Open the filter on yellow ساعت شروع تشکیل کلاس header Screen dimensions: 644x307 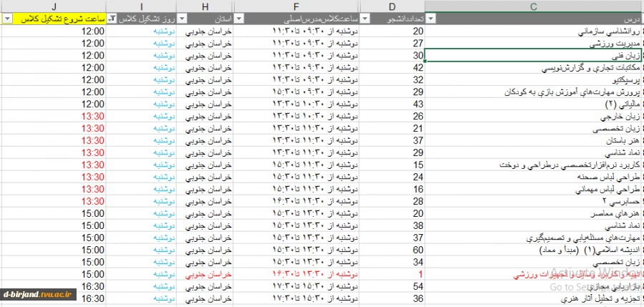click(8, 19)
